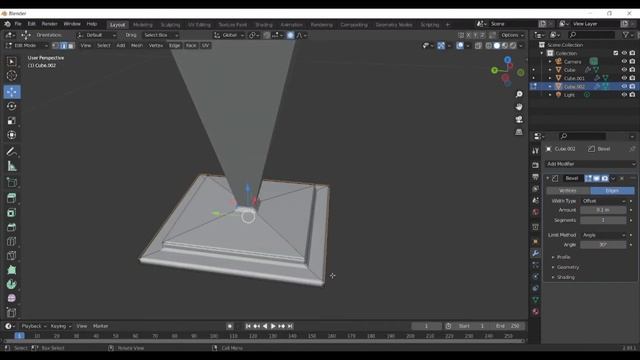Activate the combined Transform tool

pyautogui.click(x=12, y=135)
